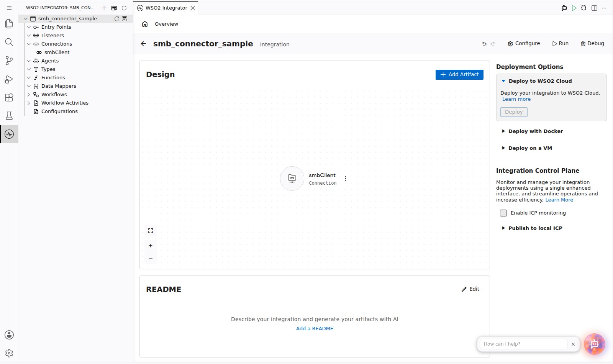Zoom in on the Design canvas
This screenshot has width=613, height=364.
pos(151,246)
